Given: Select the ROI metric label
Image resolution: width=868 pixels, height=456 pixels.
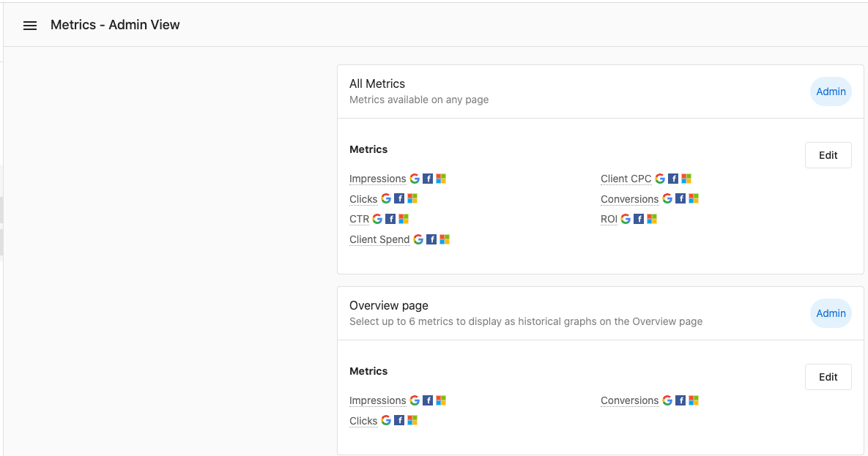Looking at the screenshot, I should click(x=609, y=219).
